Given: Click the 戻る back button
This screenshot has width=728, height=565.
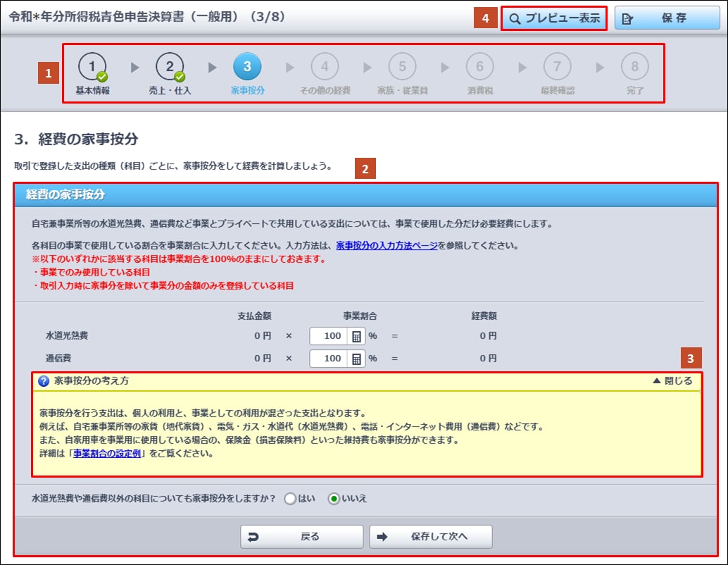Looking at the screenshot, I should click(x=302, y=537).
